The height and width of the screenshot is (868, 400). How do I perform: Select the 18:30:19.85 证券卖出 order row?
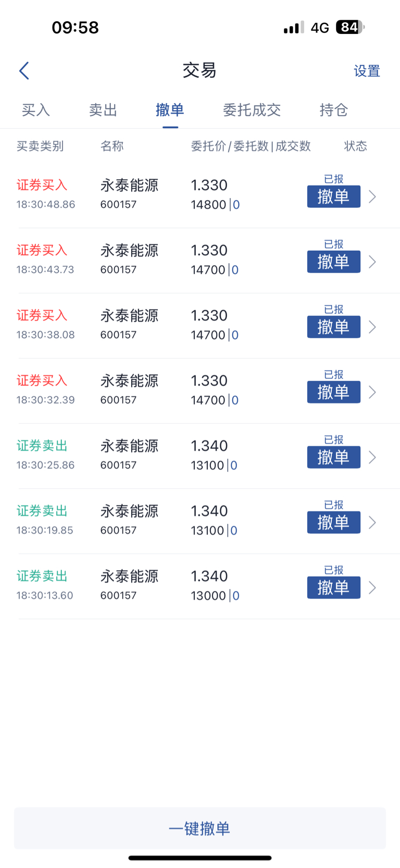200,521
